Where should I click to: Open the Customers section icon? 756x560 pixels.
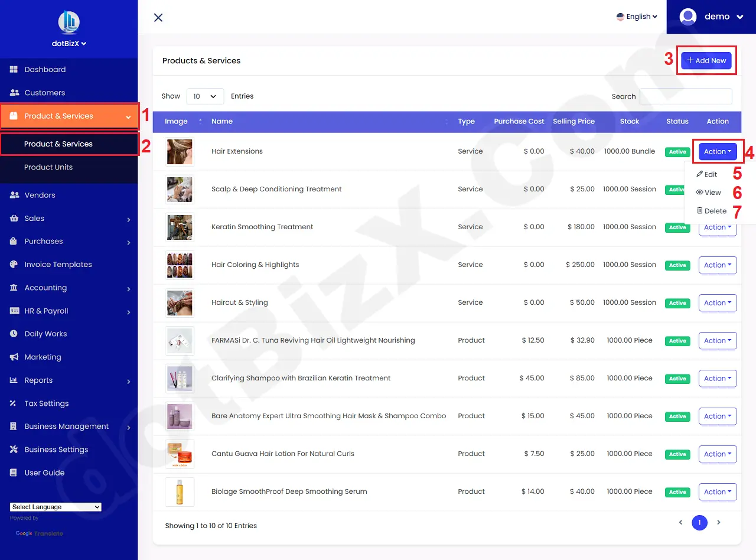click(13, 92)
